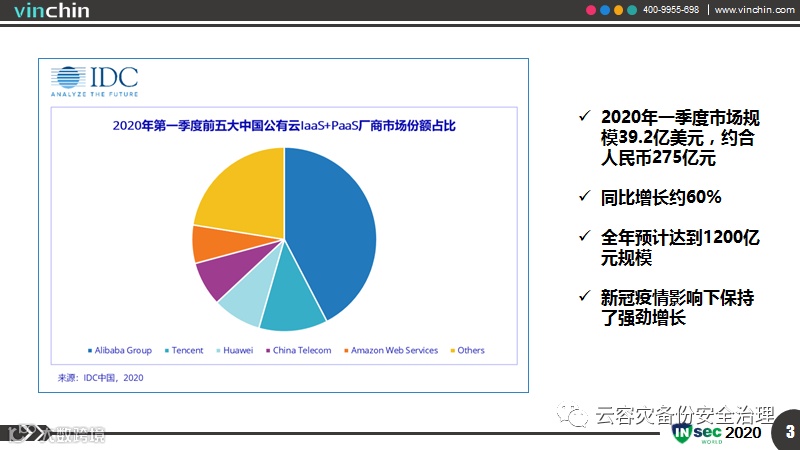The image size is (800, 450).
Task: Click bullet text 全年预计达到1200亿元规模
Action: point(680,247)
